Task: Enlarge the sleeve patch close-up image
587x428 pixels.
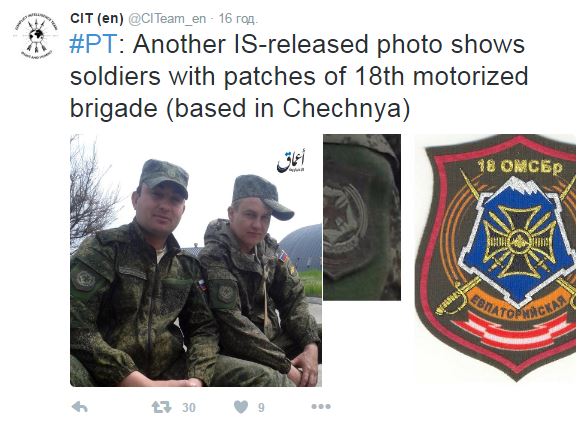Action: coord(362,217)
